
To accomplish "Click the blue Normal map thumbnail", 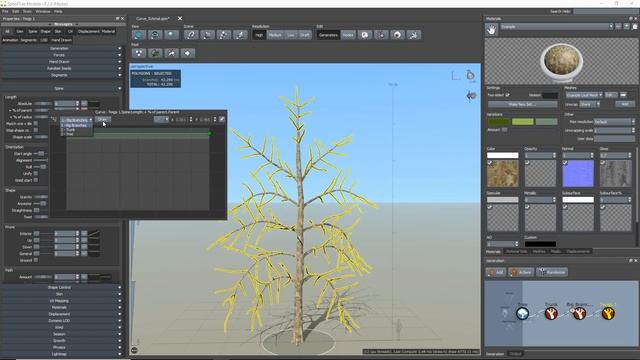I will 578,173.
